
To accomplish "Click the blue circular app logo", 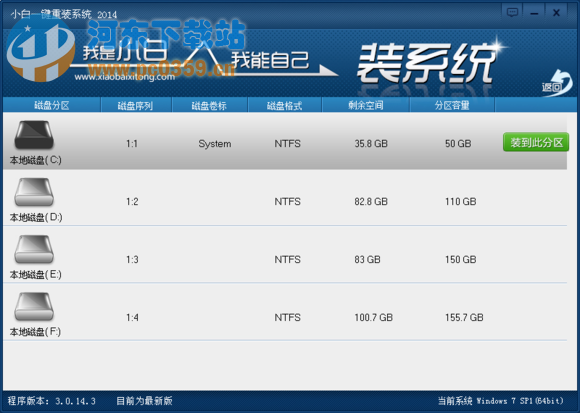I will (x=41, y=50).
